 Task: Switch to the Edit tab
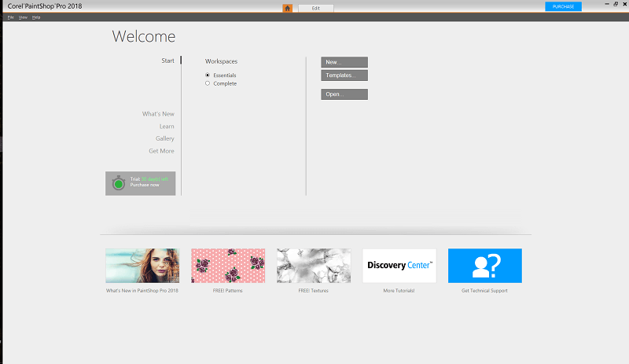click(x=316, y=8)
